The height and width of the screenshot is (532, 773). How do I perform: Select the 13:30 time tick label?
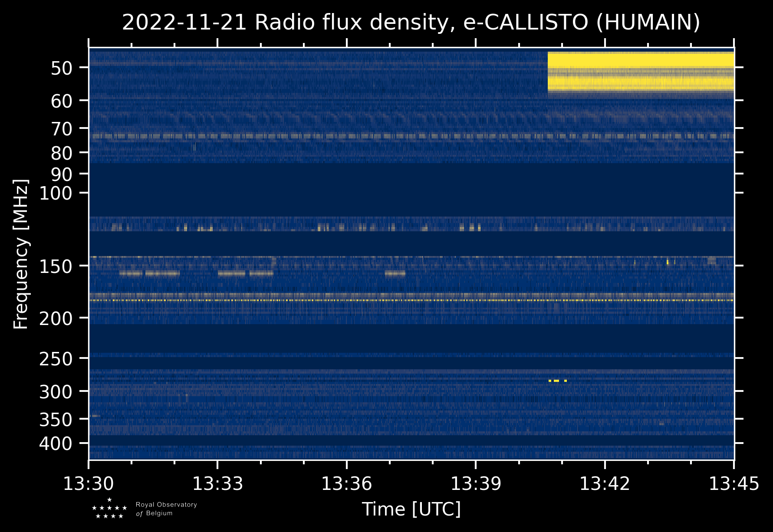(x=89, y=483)
